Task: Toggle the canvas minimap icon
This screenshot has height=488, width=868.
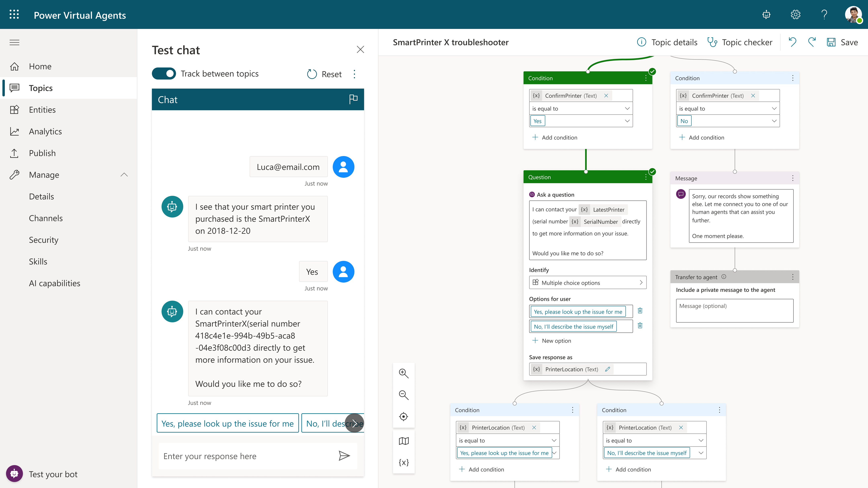Action: coord(403,441)
